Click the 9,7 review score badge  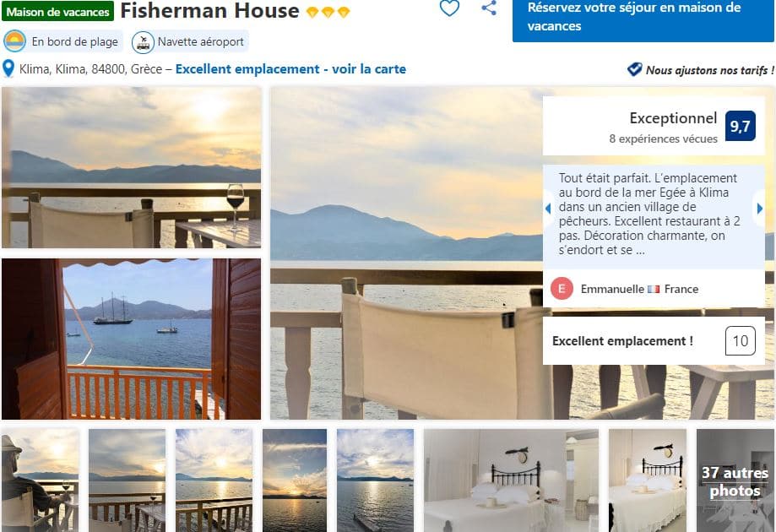point(741,126)
